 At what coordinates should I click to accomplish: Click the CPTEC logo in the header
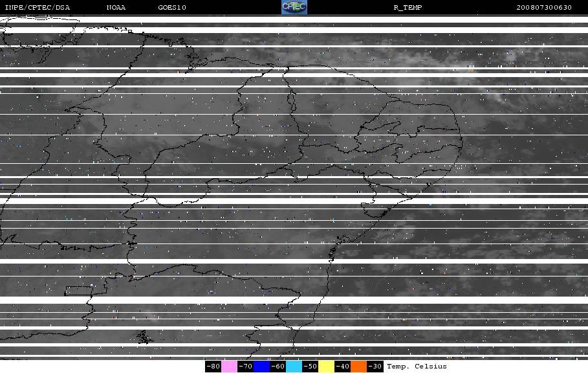(x=294, y=7)
